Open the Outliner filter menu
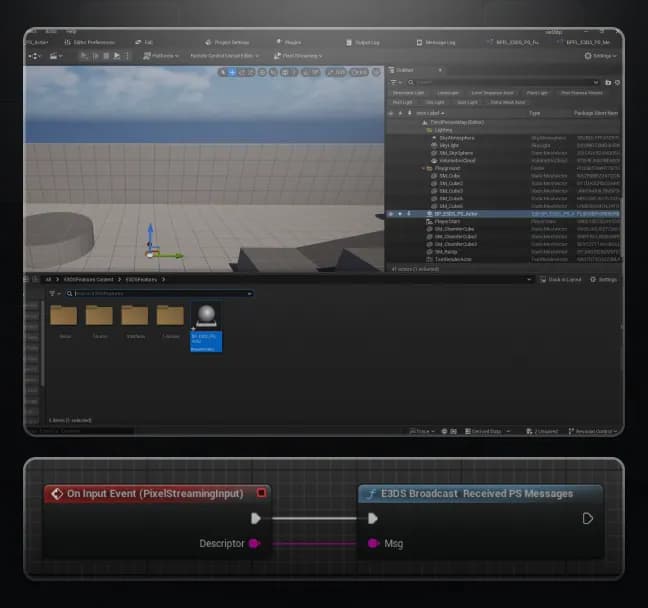The height and width of the screenshot is (608, 648). [x=395, y=83]
